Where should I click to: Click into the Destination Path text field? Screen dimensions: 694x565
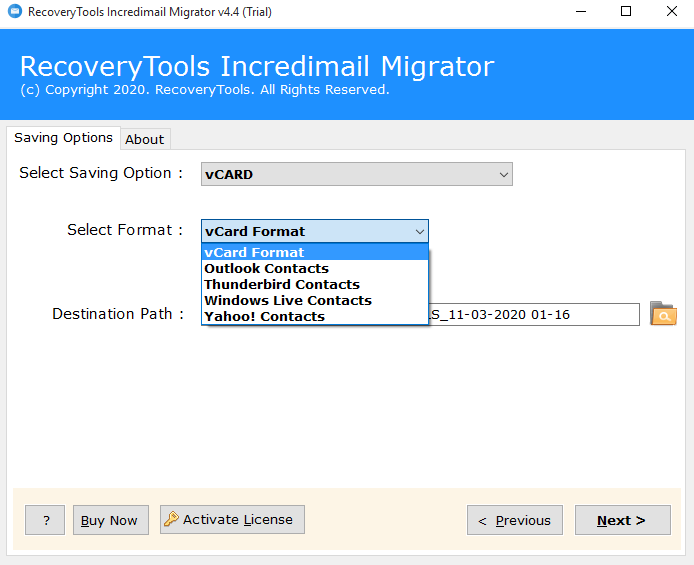point(534,315)
